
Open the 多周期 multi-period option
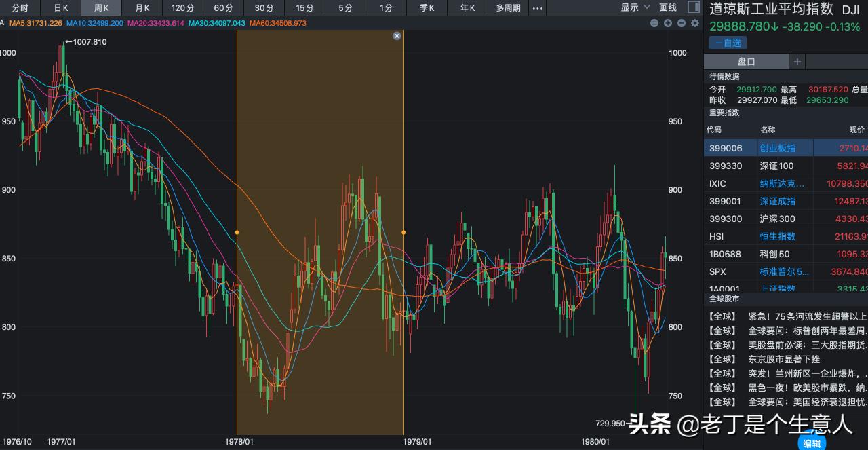pos(508,8)
